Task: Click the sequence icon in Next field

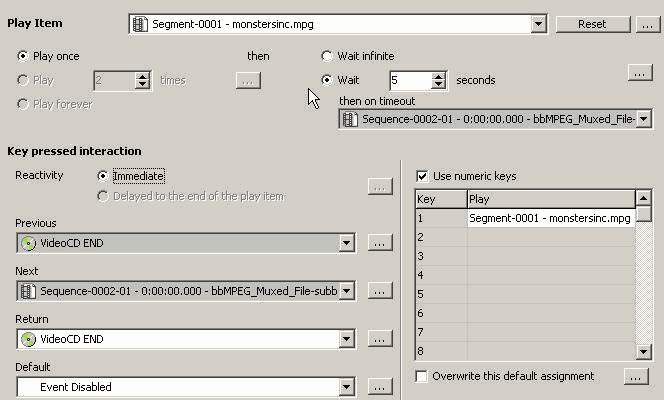Action: (28, 291)
